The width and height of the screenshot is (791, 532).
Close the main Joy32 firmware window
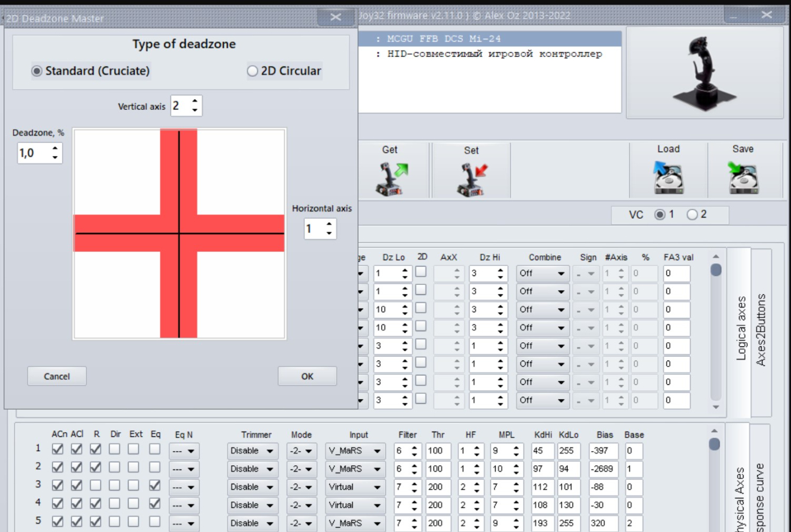[x=766, y=15]
